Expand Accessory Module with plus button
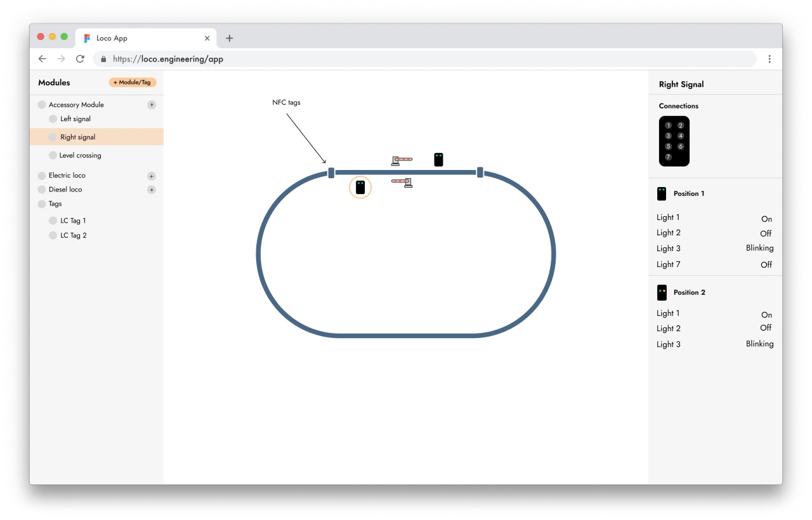 [152, 105]
